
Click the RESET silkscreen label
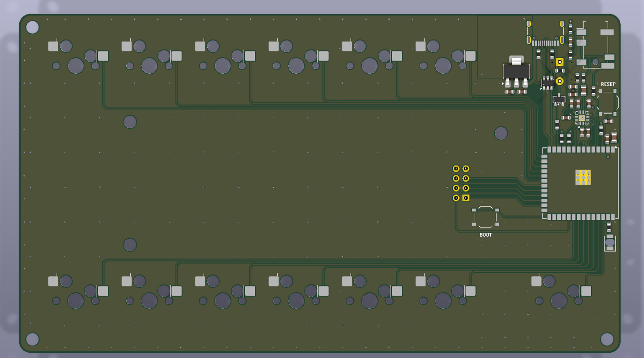[x=608, y=84]
